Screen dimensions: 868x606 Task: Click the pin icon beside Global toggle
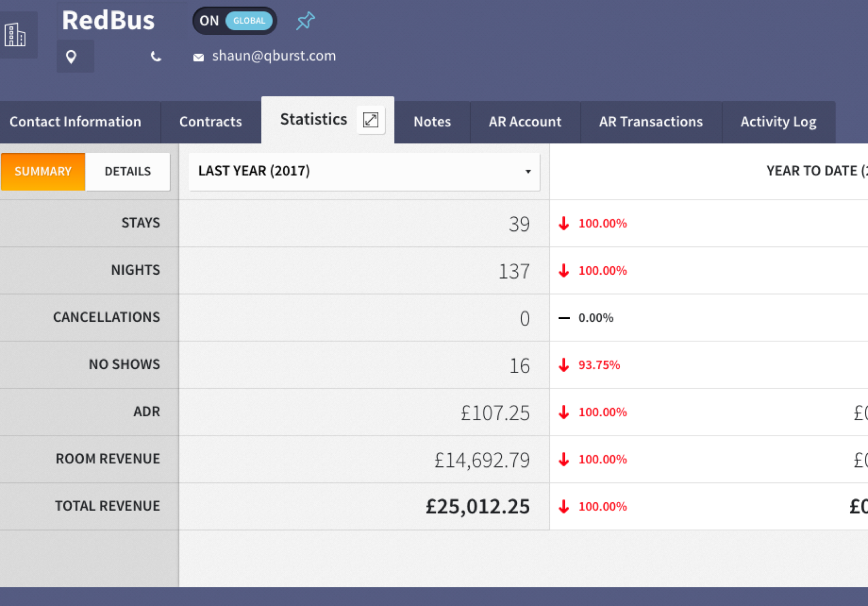305,21
